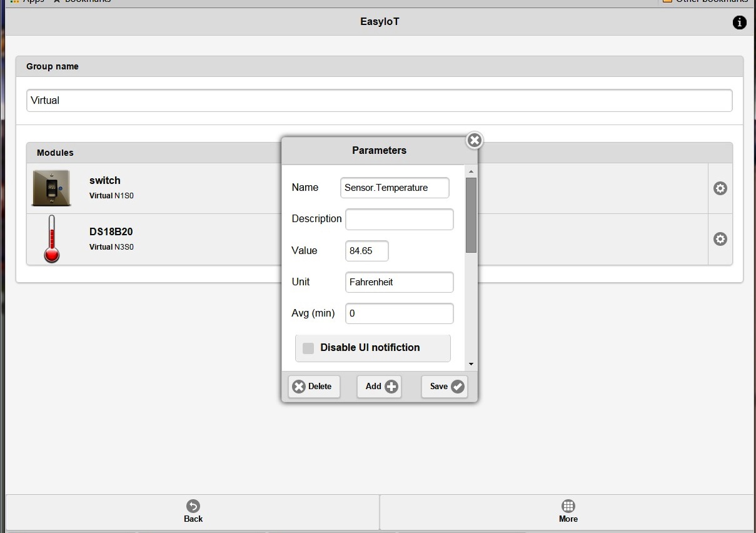Open settings gear for DS18B20 module
This screenshot has width=756, height=533.
pos(720,239)
